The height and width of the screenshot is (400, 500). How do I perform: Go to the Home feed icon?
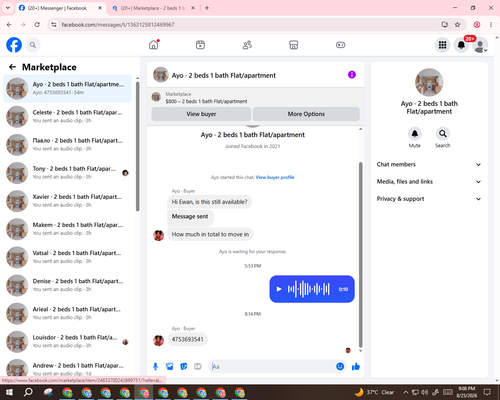[154, 45]
